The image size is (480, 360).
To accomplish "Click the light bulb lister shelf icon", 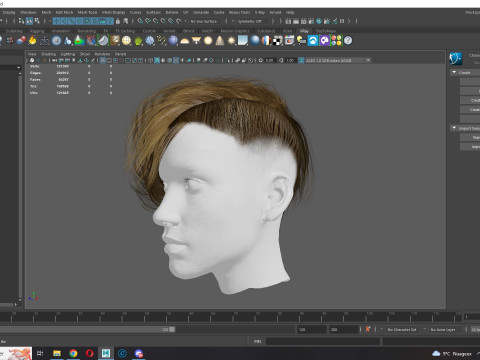I will 301,41.
